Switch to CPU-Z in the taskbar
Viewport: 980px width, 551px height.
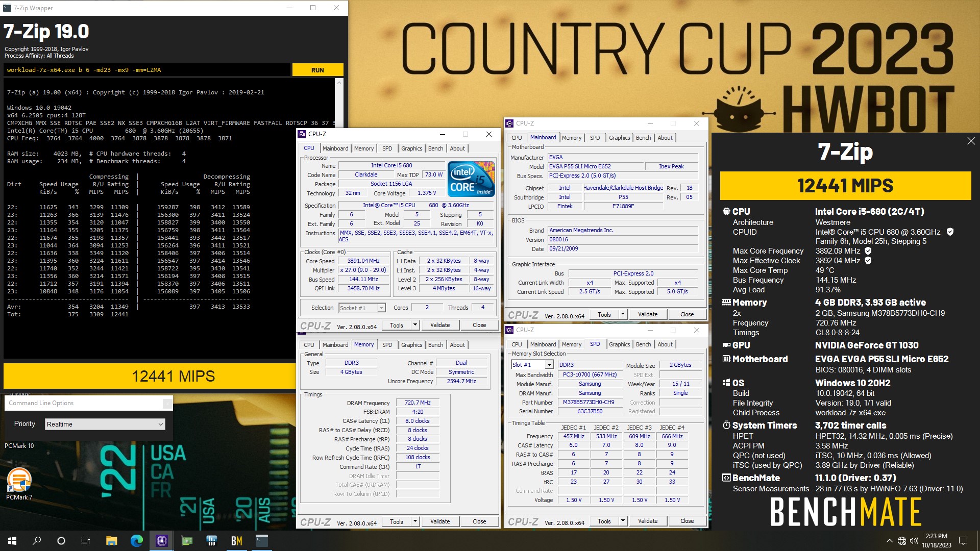[x=161, y=541]
